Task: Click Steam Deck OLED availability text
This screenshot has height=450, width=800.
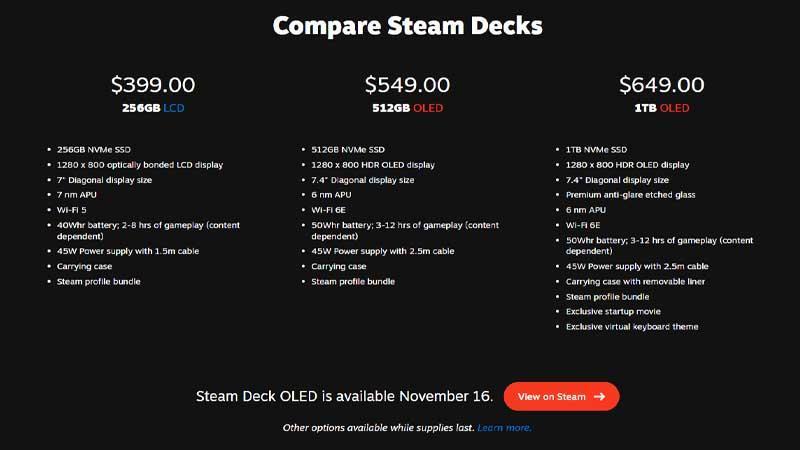Action: click(344, 396)
